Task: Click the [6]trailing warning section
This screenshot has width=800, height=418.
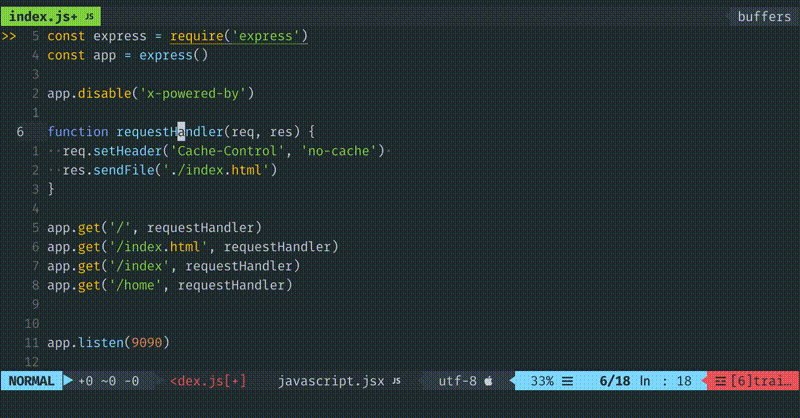Action: (x=758, y=381)
